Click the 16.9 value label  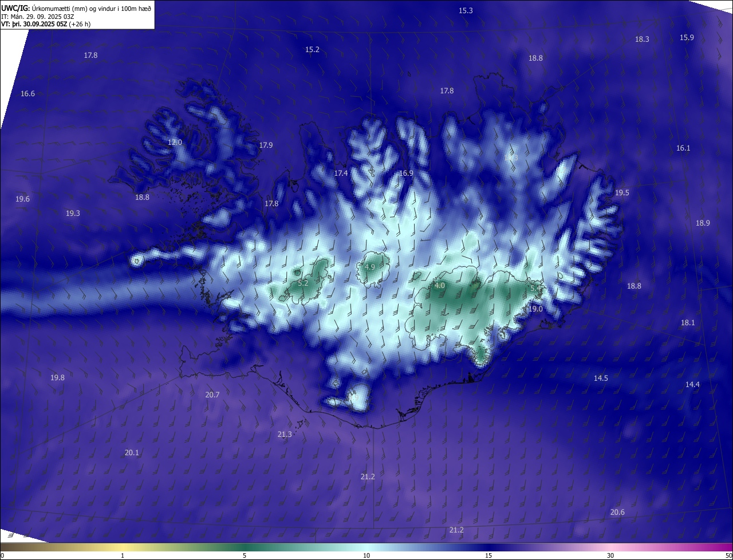point(406,173)
